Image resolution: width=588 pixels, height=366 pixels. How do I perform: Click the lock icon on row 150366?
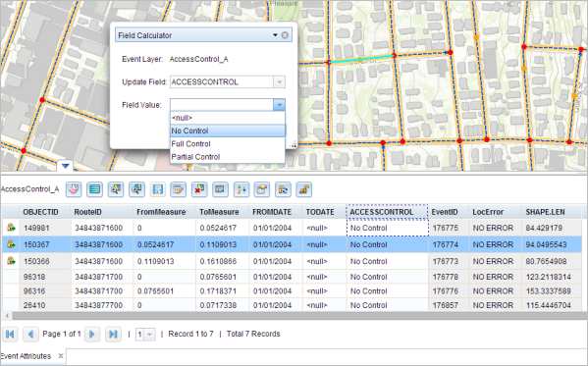11,261
